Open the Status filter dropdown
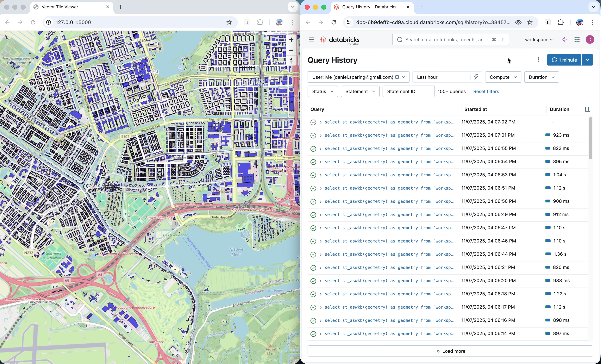This screenshot has height=364, width=601. pyautogui.click(x=323, y=92)
